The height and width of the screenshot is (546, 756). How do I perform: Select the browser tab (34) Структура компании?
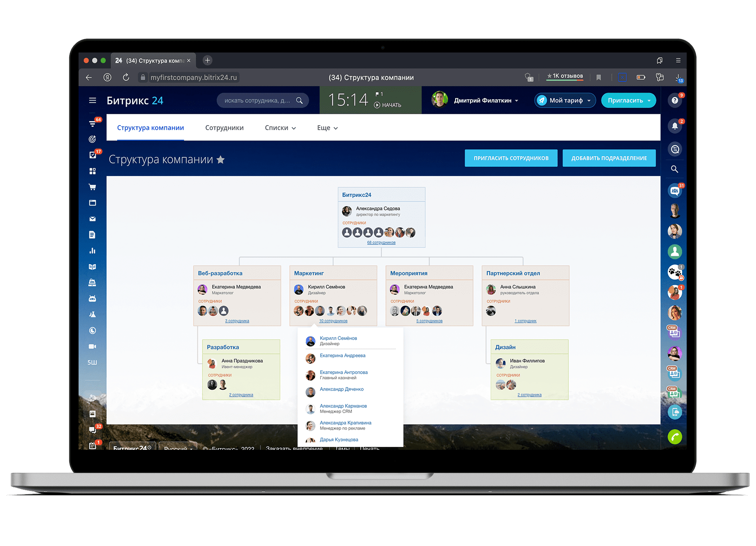152,60
